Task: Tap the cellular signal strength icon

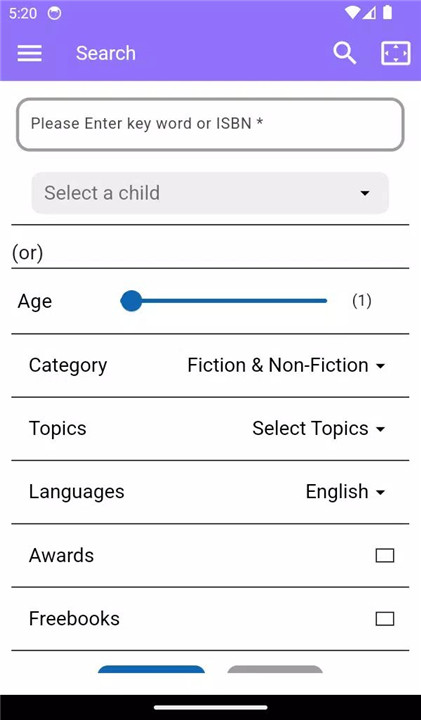Action: click(x=369, y=13)
